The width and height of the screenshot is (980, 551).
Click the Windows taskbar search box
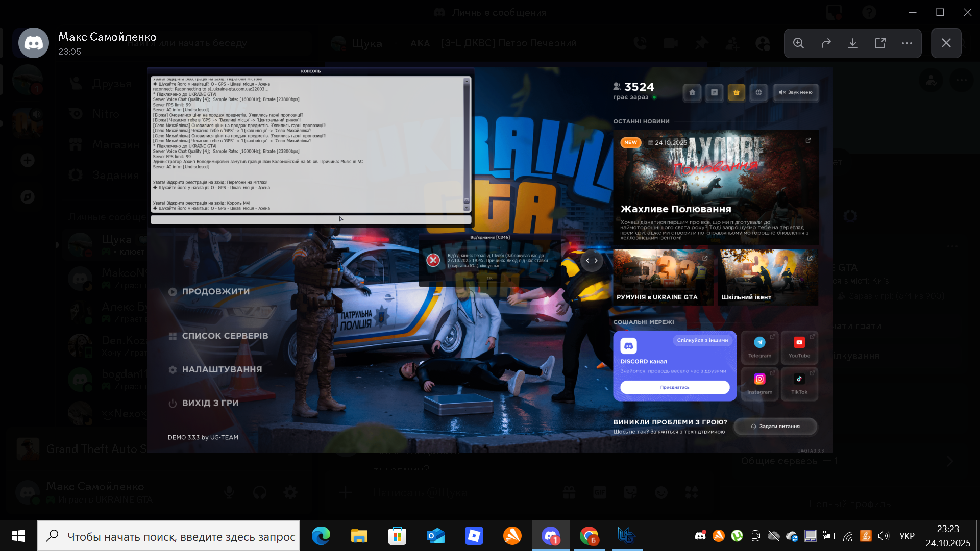click(168, 536)
